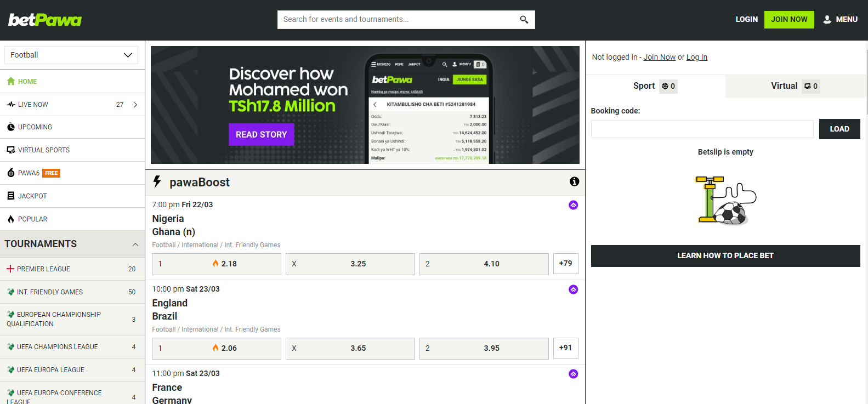Switch to the Sport betslip tab
Image resolution: width=868 pixels, height=404 pixels.
(x=655, y=86)
